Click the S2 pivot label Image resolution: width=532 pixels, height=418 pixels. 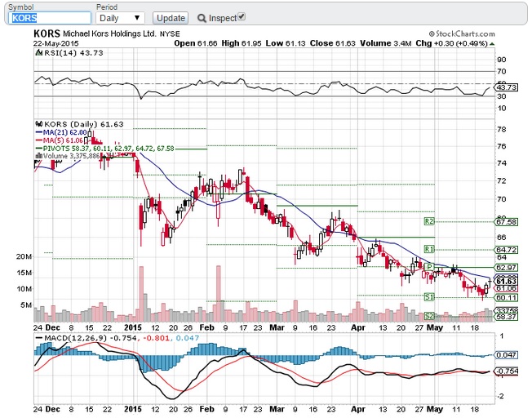[429, 316]
